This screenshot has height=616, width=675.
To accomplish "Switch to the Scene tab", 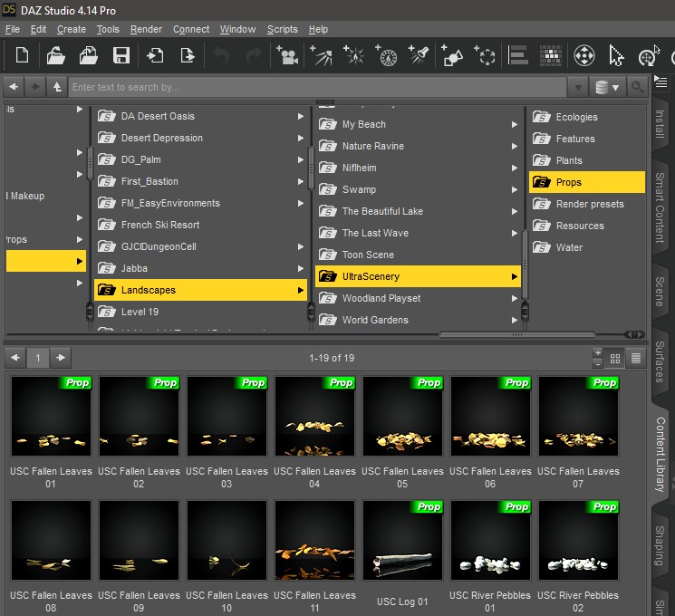I will 660,292.
